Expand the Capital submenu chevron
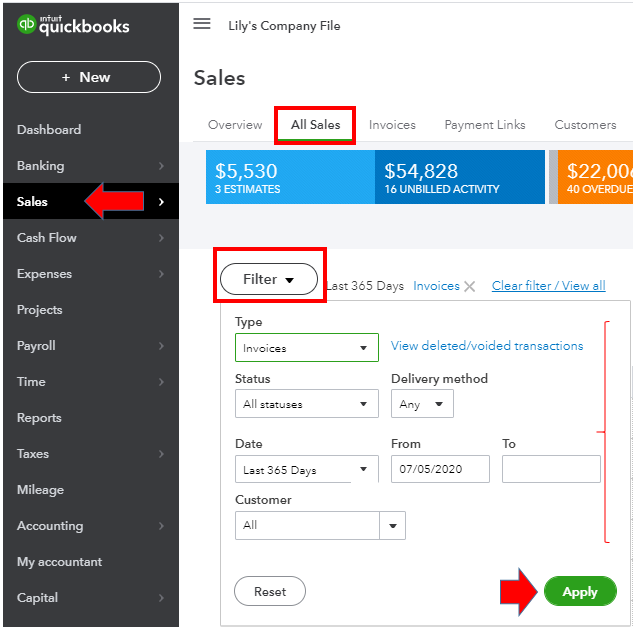Image resolution: width=633 pixels, height=628 pixels. pos(161,598)
